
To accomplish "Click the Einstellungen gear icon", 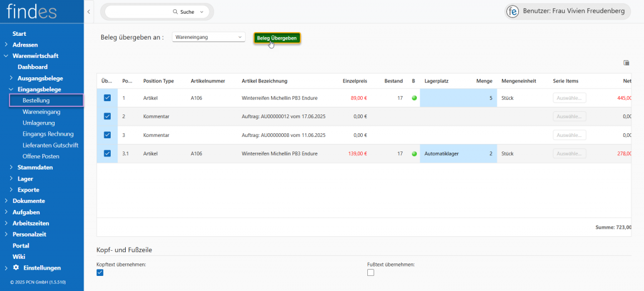I will click(16, 268).
